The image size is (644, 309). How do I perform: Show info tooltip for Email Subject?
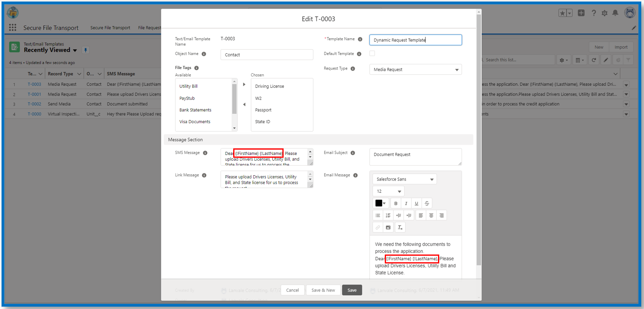coord(353,153)
